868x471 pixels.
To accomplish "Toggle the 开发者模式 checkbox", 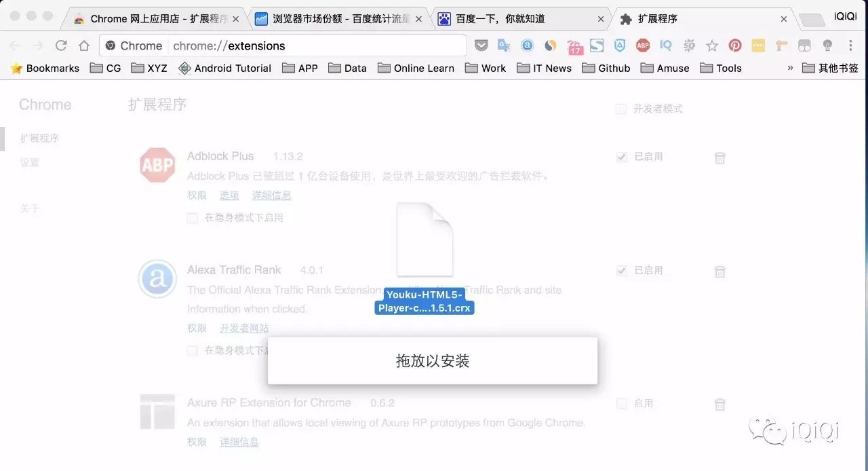I will coord(621,109).
